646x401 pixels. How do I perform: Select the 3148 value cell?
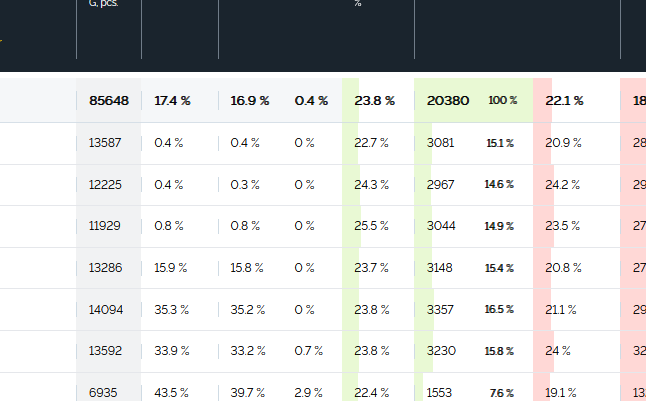(x=440, y=268)
